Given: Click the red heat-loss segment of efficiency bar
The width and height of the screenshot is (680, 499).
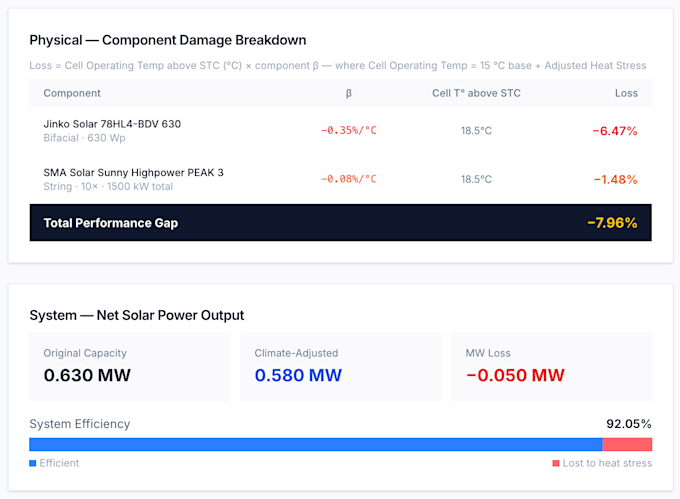Looking at the screenshot, I should tap(627, 444).
